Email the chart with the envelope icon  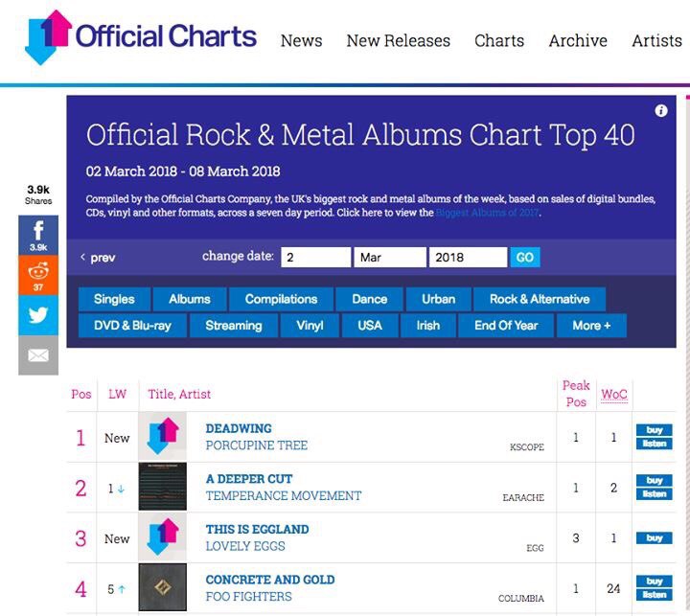tap(38, 355)
